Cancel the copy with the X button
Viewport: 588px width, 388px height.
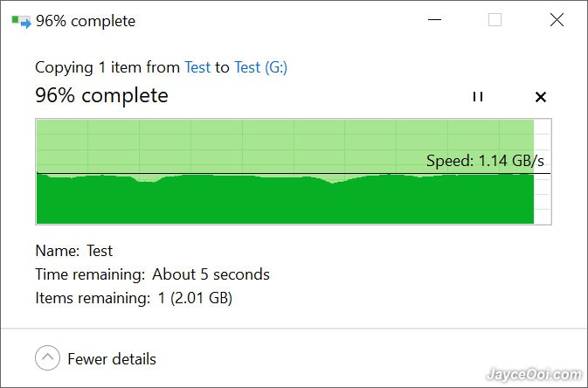(x=541, y=97)
